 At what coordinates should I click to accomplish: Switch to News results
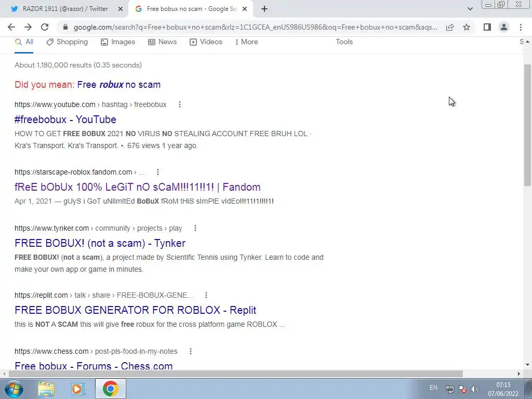tap(163, 42)
